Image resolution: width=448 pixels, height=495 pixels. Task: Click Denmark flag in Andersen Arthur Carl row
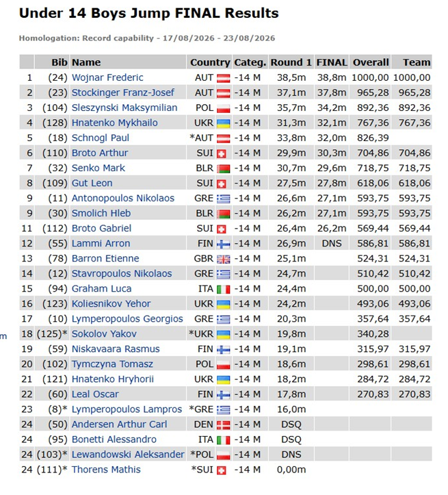[x=223, y=425]
